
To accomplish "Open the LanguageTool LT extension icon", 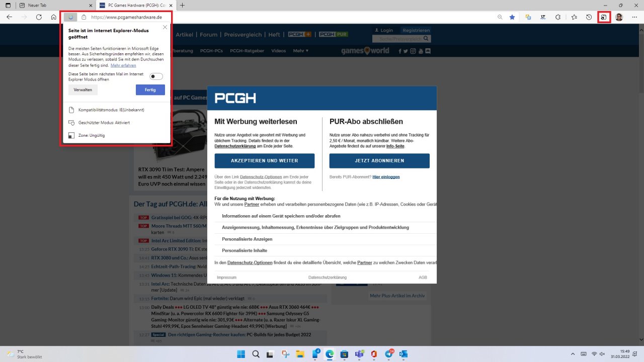I will 543,17.
